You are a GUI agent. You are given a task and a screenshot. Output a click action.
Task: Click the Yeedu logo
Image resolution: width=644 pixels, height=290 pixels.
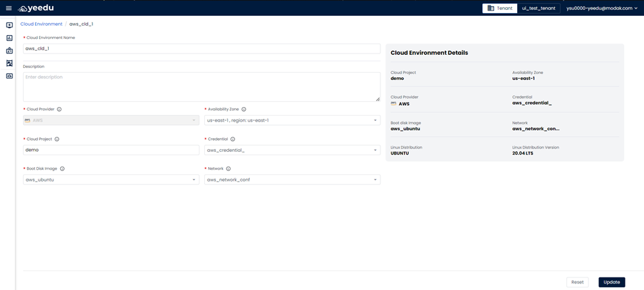coord(36,8)
